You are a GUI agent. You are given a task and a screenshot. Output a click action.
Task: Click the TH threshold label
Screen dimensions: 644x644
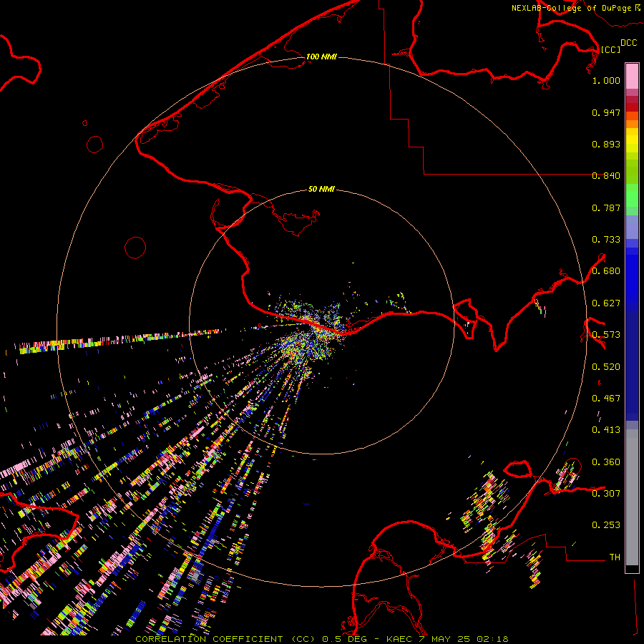coord(615,557)
